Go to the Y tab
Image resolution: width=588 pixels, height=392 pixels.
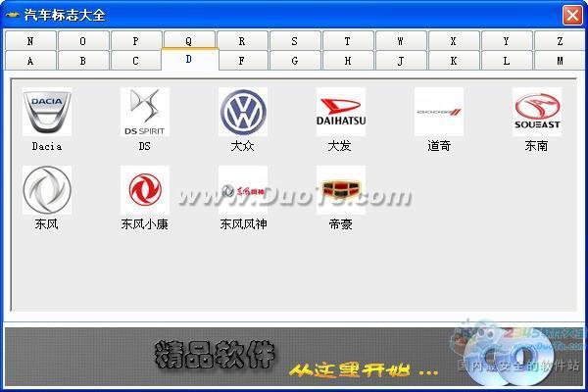click(507, 40)
